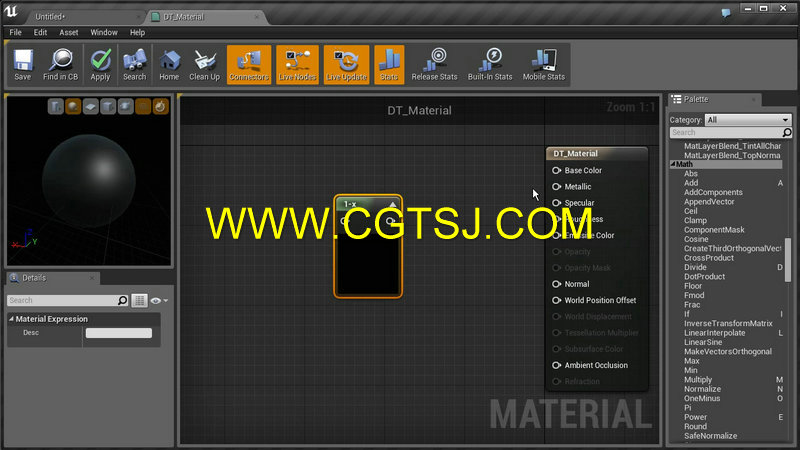Screen dimensions: 800x450
Task: Open the Search binoculars tool
Action: [134, 64]
